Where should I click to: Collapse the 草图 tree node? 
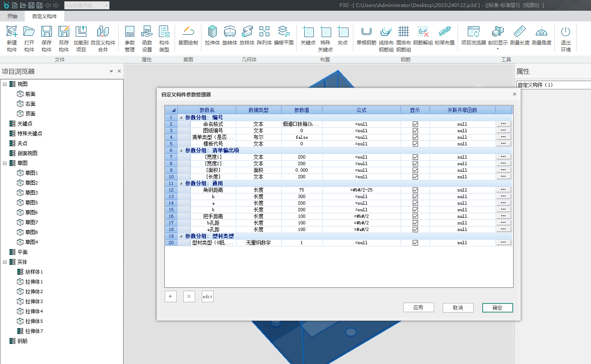click(5, 163)
